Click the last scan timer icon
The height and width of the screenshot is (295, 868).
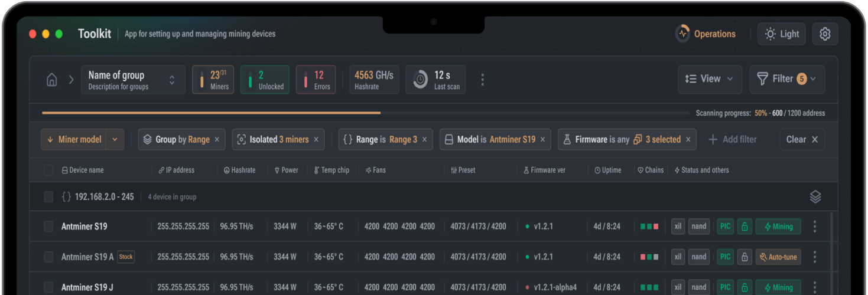click(420, 80)
